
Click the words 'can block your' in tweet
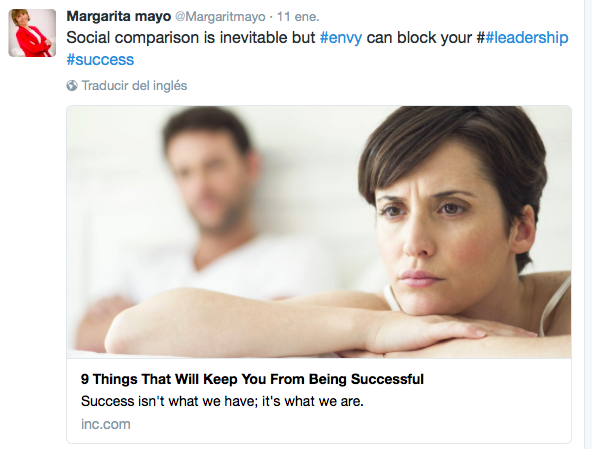(x=419, y=38)
